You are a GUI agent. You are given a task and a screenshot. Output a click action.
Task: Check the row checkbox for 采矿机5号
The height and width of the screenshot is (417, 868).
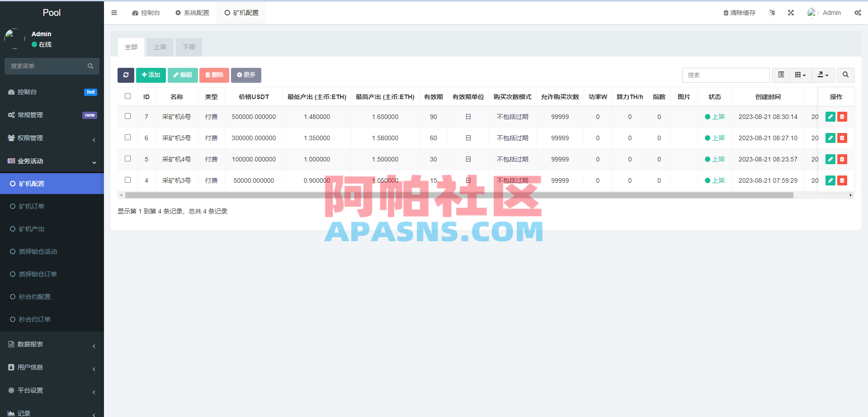click(x=127, y=137)
